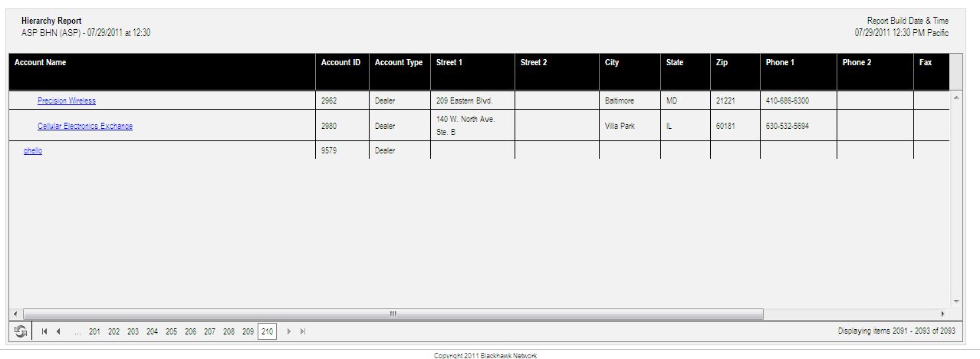980x359 pixels.
Task: Click the next page arrow
Action: [x=289, y=331]
